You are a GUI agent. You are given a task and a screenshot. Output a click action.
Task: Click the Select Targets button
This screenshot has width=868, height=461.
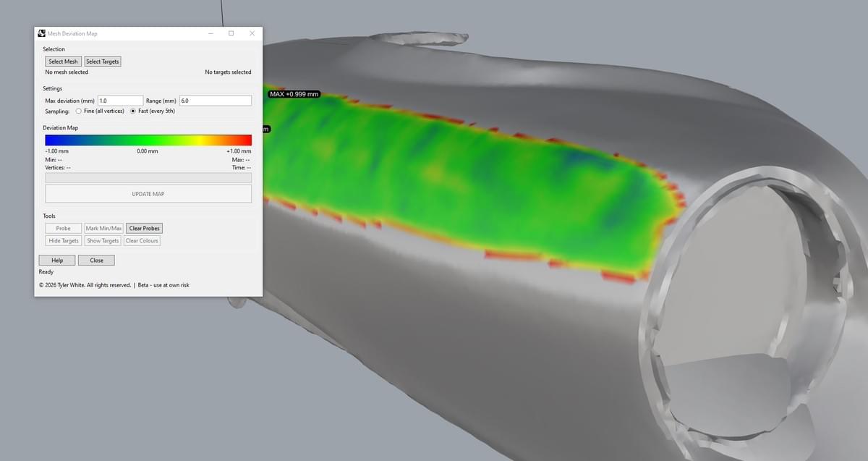coord(103,62)
